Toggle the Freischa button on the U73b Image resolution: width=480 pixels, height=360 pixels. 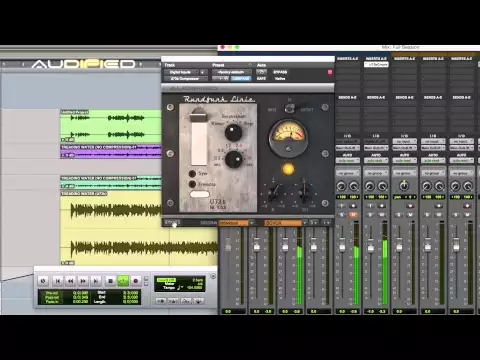(x=192, y=184)
